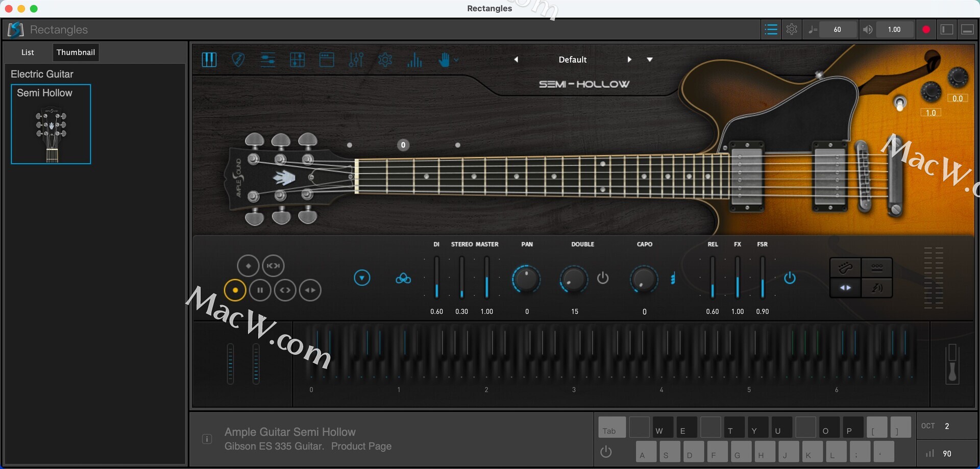980x469 pixels.
Task: Adjust the FSR slider
Action: coord(763,278)
